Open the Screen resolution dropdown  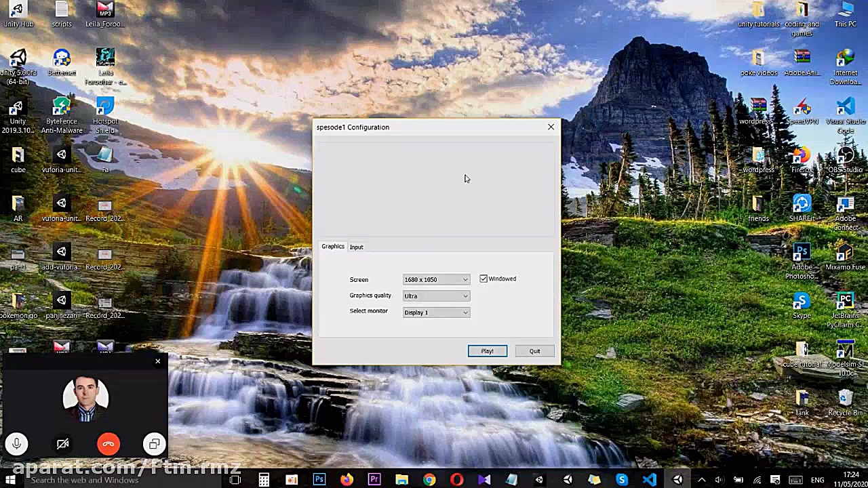pos(436,279)
